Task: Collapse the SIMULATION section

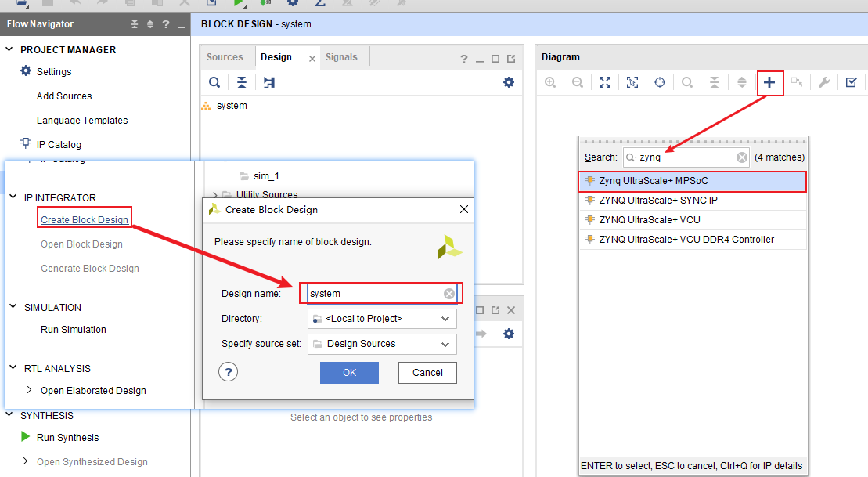Action: point(13,306)
